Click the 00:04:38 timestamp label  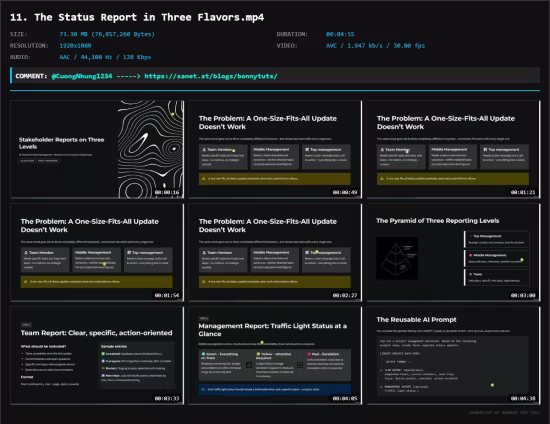tap(523, 398)
